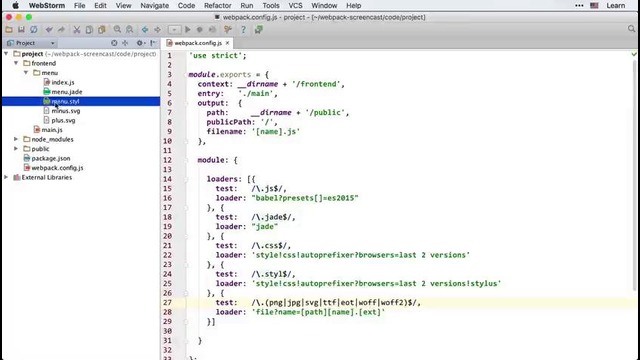Close the webpack.config.js tab

pyautogui.click(x=227, y=43)
